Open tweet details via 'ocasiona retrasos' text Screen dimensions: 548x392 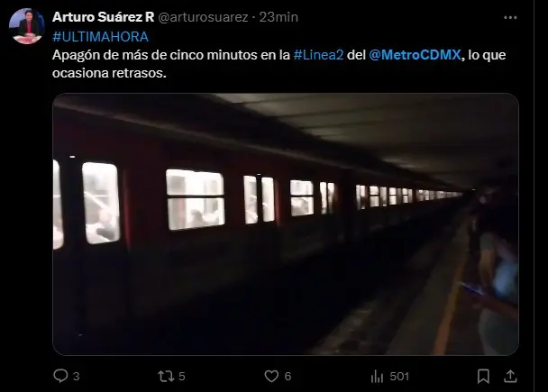[109, 73]
